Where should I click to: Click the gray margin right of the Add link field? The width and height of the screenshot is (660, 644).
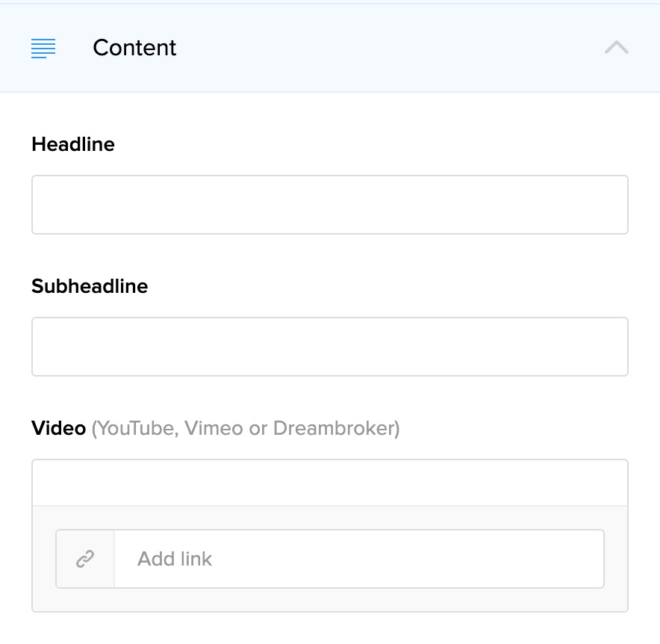tap(616, 559)
